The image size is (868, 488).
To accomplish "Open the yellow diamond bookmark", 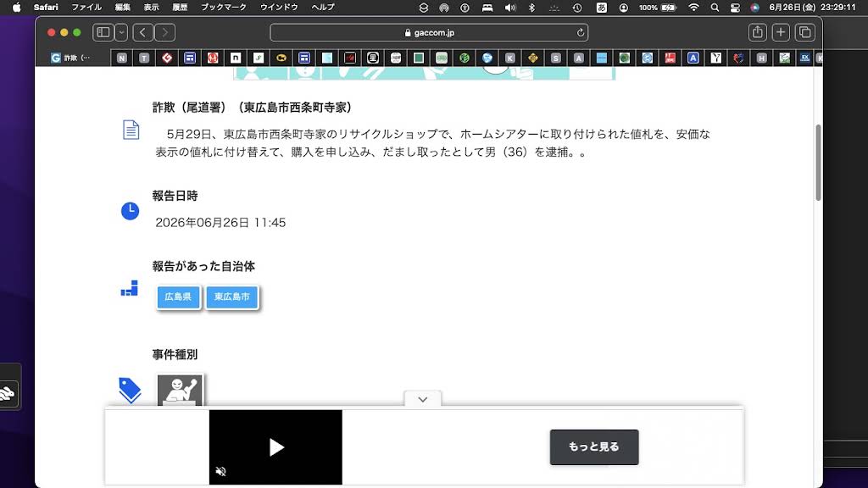I will 532,58.
